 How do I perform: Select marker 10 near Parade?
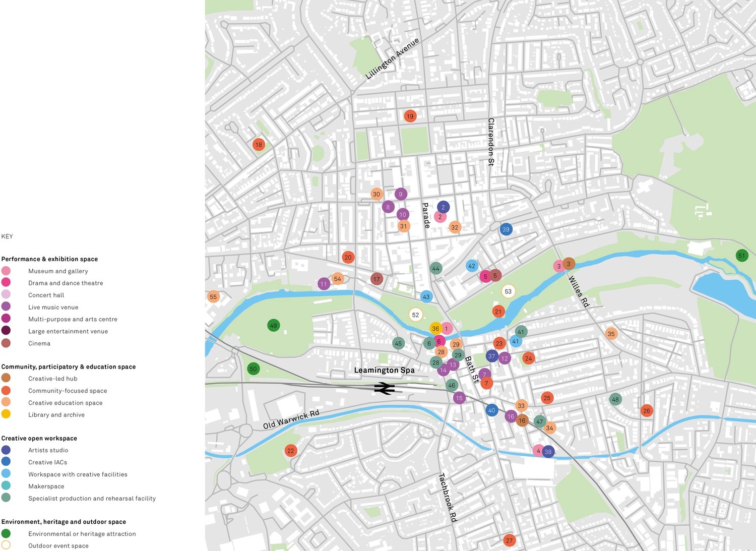coord(403,215)
